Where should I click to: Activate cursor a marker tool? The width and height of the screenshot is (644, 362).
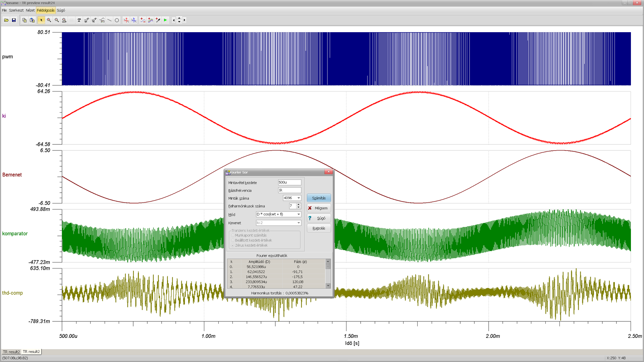coord(126,20)
